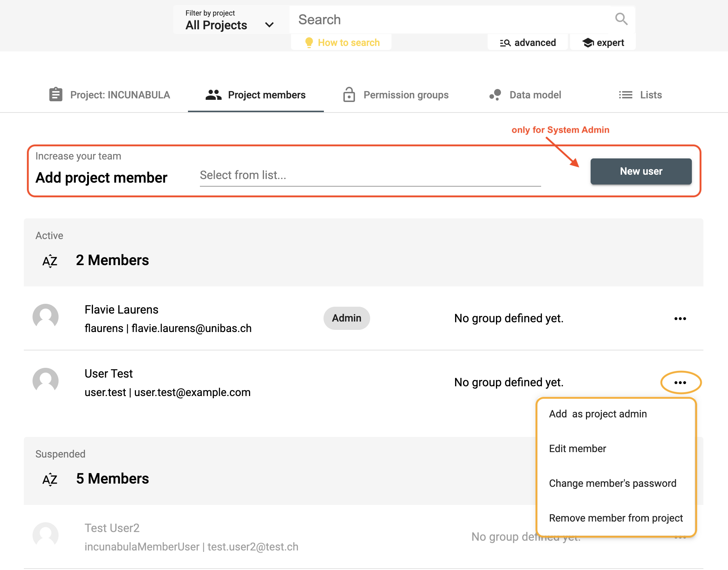The width and height of the screenshot is (728, 570).
Task: Click the bubble icon on Data model tab
Action: click(495, 95)
